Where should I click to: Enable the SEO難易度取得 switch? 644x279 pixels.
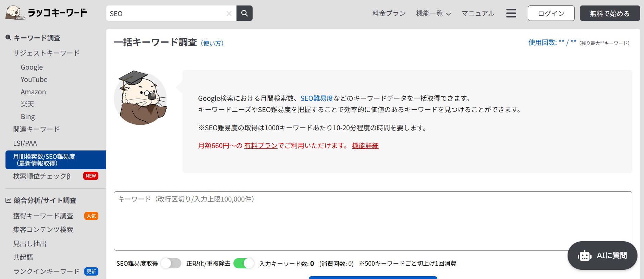click(171, 263)
